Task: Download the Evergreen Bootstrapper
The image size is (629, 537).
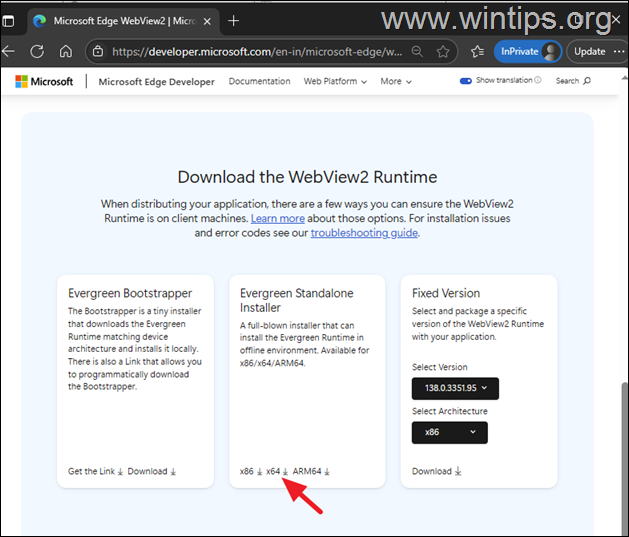Action: pos(152,471)
